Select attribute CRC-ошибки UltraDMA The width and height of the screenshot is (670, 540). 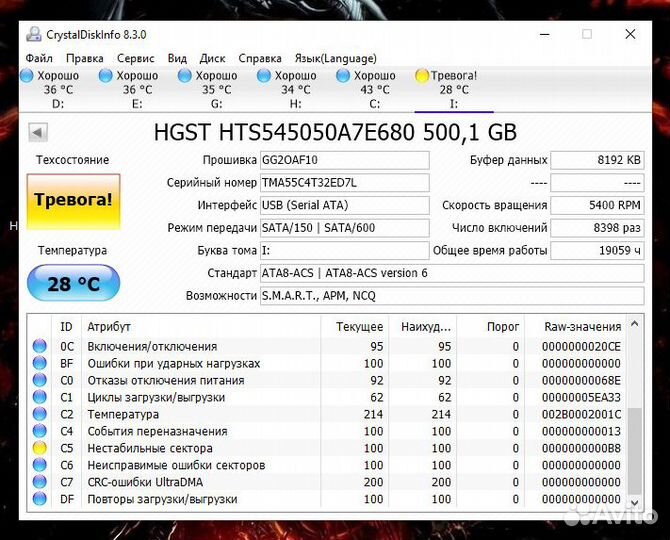click(x=145, y=482)
